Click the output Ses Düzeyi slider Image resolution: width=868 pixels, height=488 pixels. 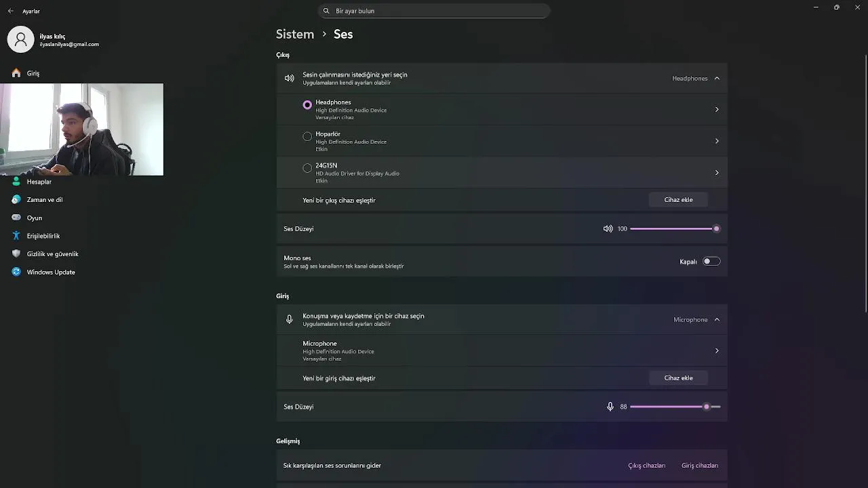point(673,229)
